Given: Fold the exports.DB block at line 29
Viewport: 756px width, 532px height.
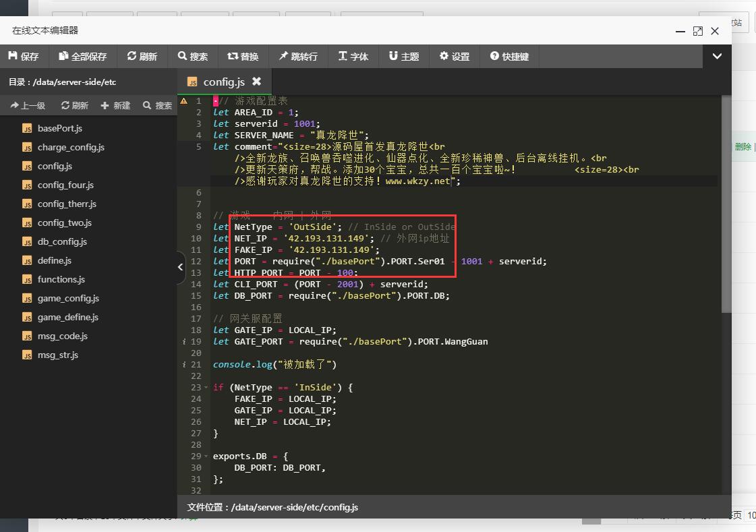Looking at the screenshot, I should coord(206,456).
